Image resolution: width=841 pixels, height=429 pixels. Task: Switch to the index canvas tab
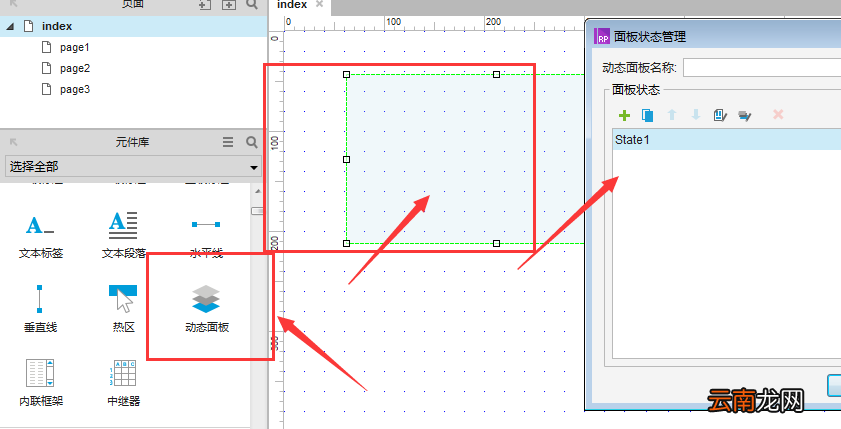click(292, 5)
